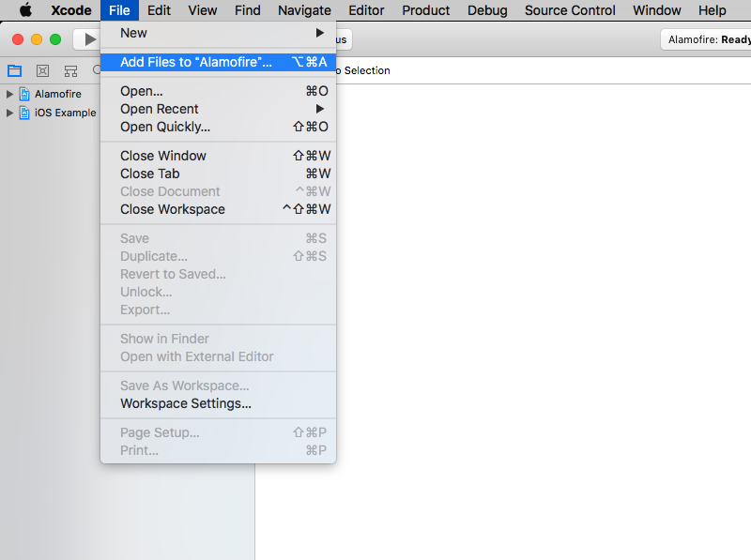Click the Run play button
This screenshot has height=560, width=751.
[89, 39]
